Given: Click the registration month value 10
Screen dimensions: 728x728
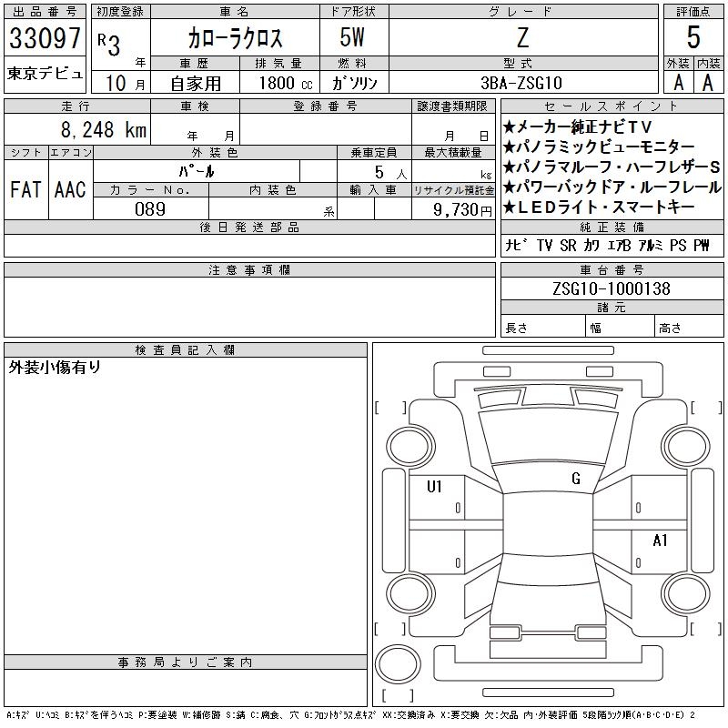Looking at the screenshot, I should (116, 84).
